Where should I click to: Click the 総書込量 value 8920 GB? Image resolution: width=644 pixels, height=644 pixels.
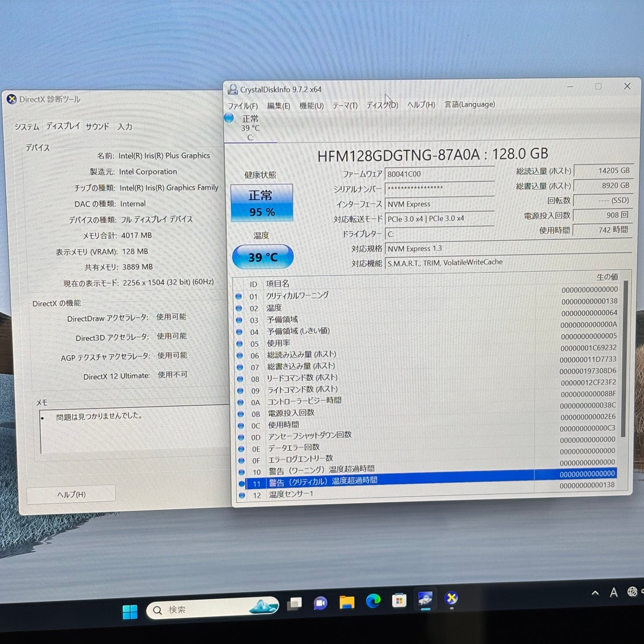tap(603, 185)
